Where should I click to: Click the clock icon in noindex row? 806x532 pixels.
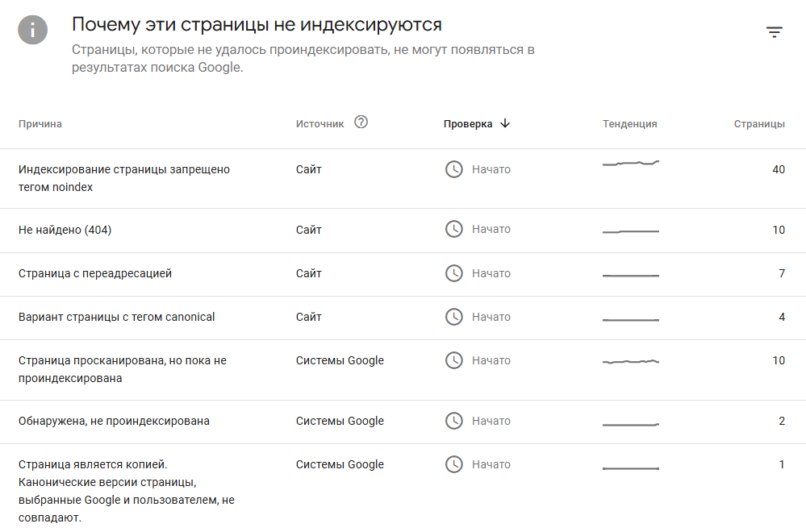click(x=455, y=169)
